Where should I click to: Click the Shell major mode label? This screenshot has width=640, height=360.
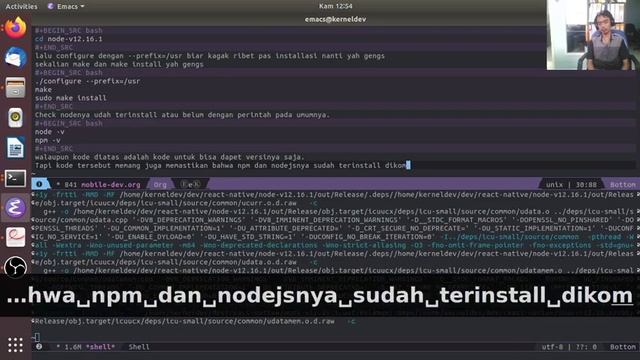(x=139, y=347)
